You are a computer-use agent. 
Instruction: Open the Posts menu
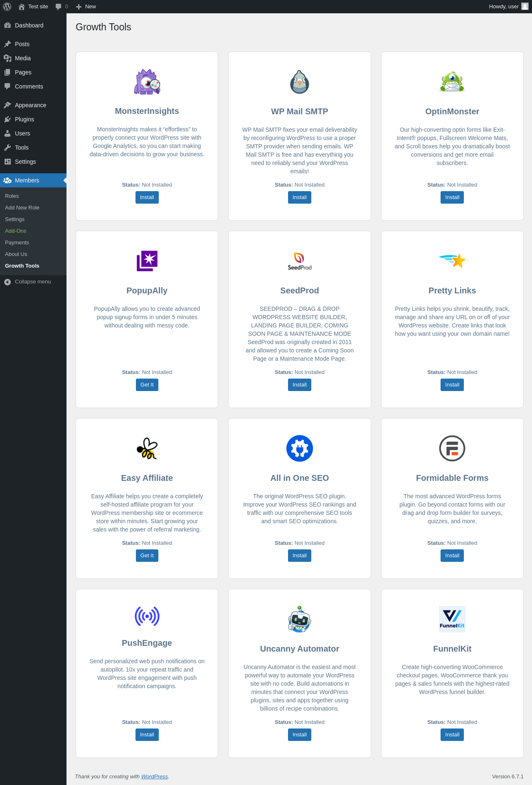(x=33, y=44)
